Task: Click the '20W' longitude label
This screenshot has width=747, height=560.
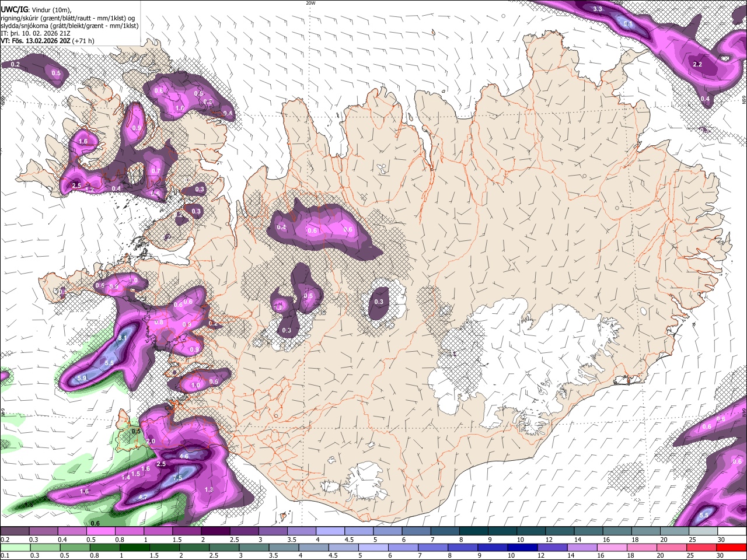Action: click(310, 3)
